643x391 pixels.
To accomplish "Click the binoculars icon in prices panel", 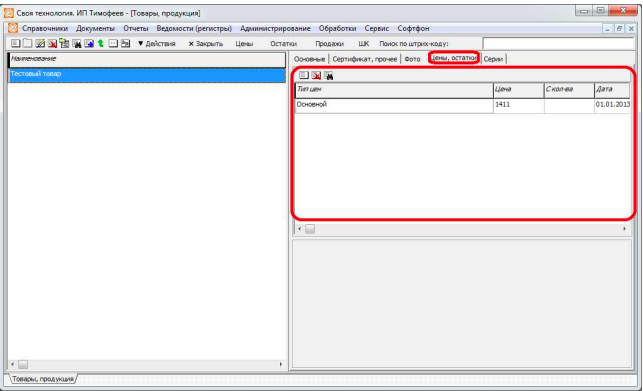I will [x=329, y=75].
